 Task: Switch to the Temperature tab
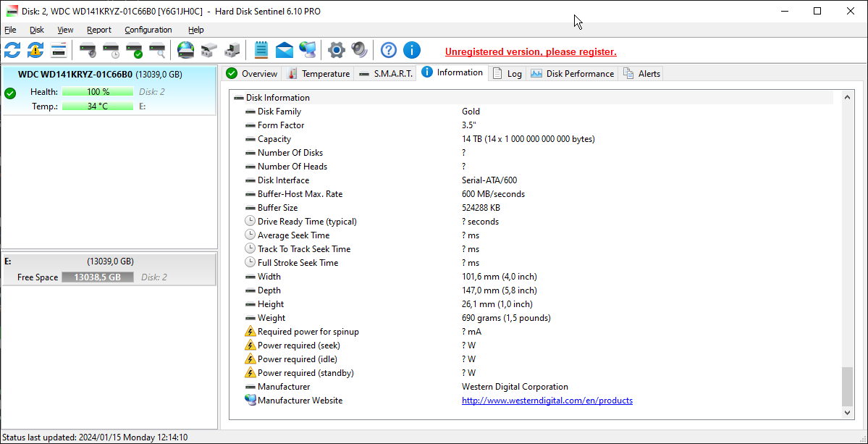pos(319,74)
